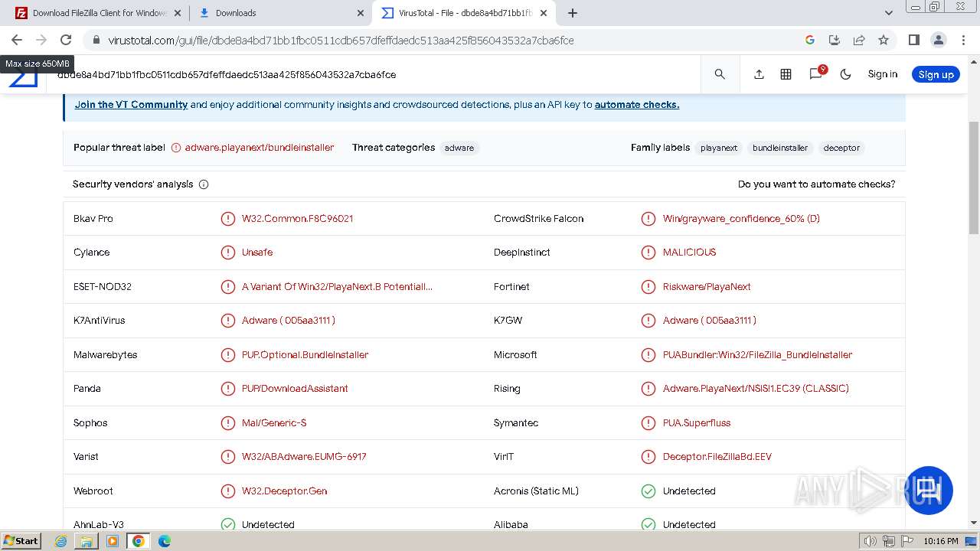Open the apps grid icon
The width and height of the screenshot is (980, 551).
pyautogui.click(x=786, y=74)
